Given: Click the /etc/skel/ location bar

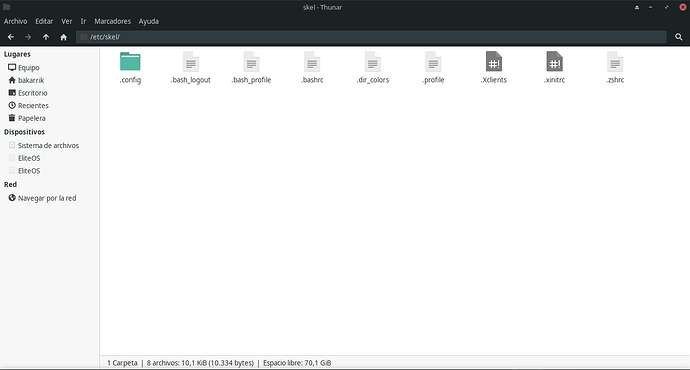Looking at the screenshot, I should [x=371, y=37].
